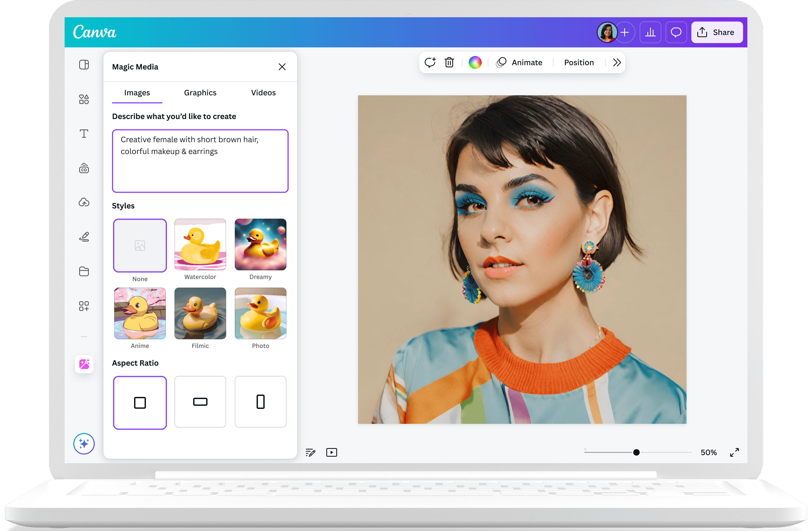Open the Draw tool in sidebar
The height and width of the screenshot is (531, 812).
pos(84,237)
